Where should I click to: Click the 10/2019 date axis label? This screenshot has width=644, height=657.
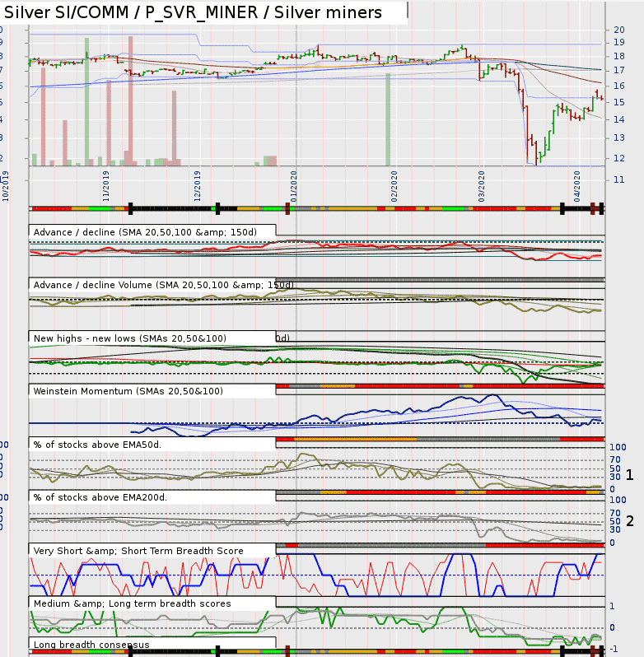tap(6, 186)
